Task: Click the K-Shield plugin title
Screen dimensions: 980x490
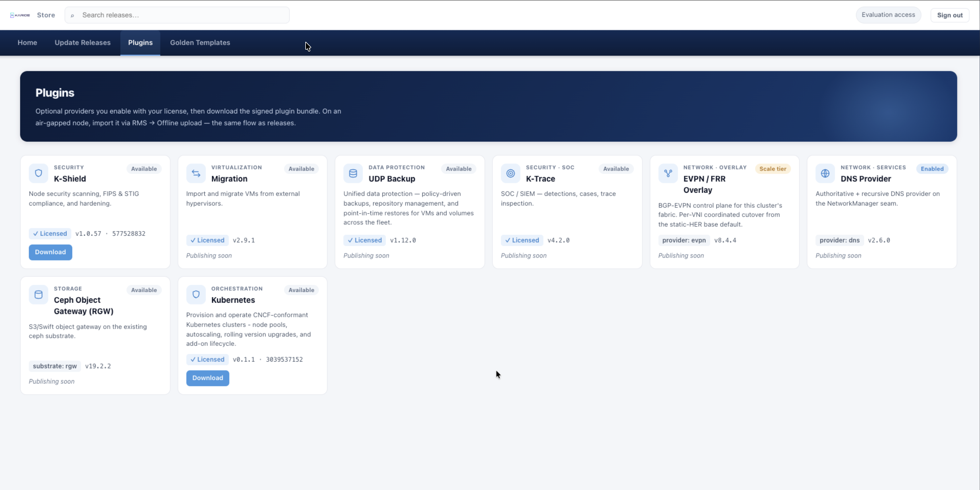Action: [x=70, y=179]
